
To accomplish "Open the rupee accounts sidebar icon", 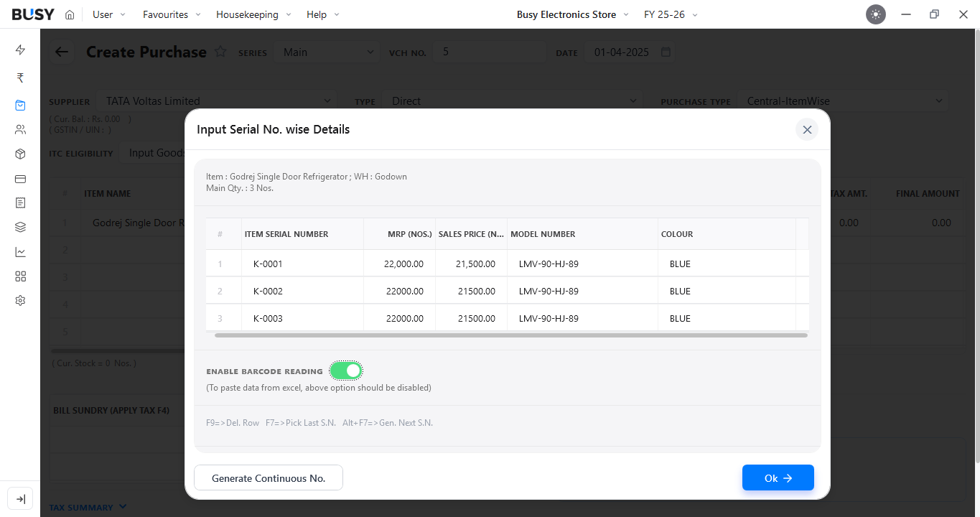I will point(20,78).
